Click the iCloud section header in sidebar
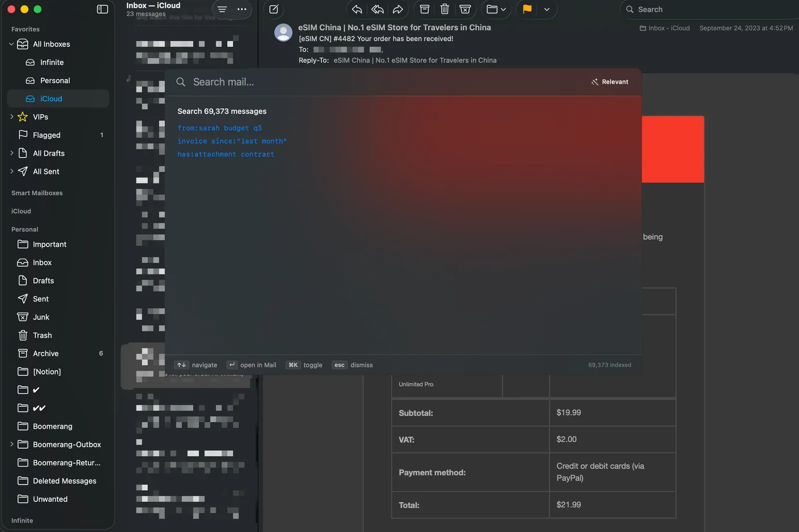 pyautogui.click(x=21, y=211)
